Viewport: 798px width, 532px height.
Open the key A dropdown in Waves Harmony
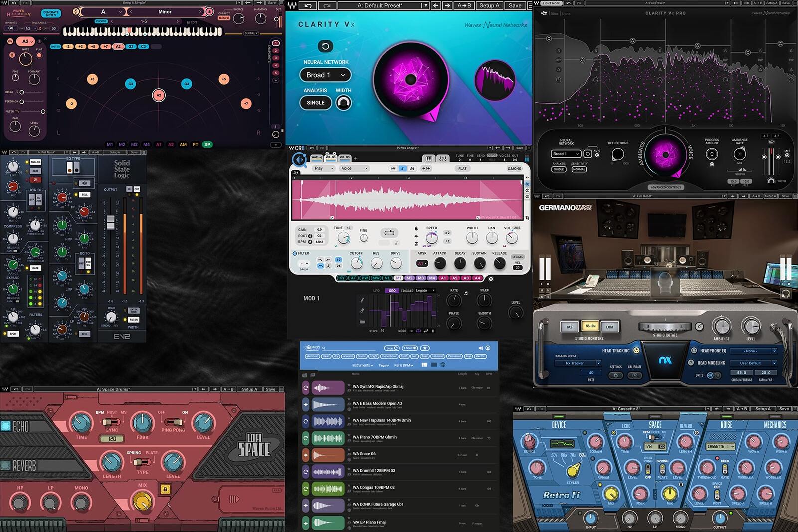tap(103, 12)
